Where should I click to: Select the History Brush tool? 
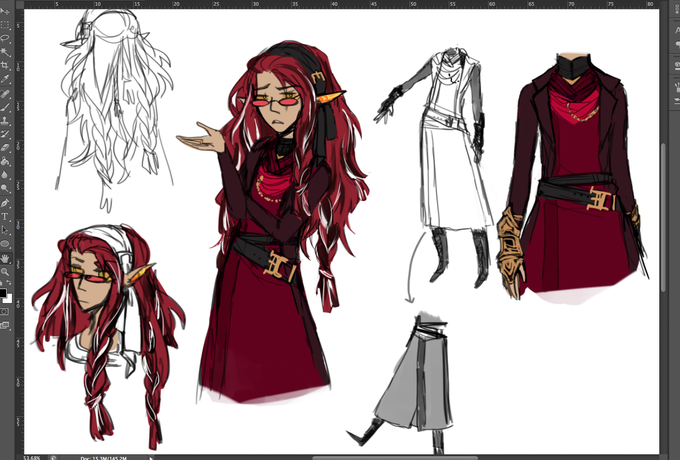pos(5,134)
